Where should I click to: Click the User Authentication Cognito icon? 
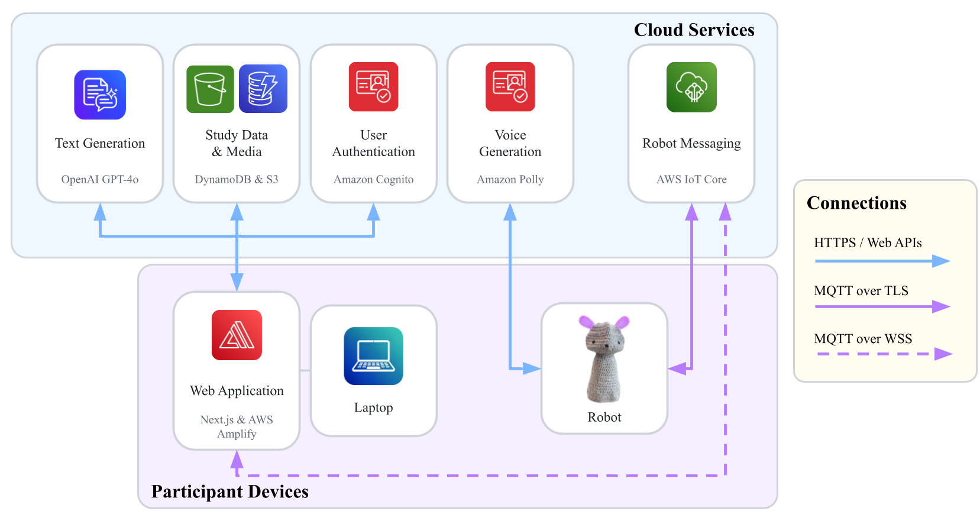(373, 86)
